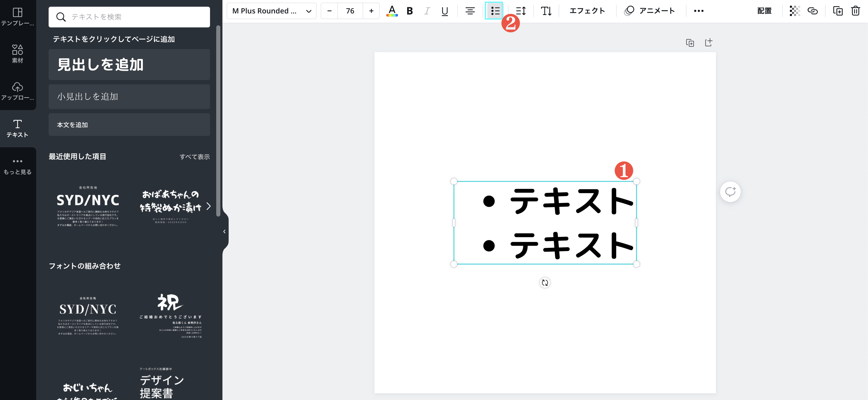
Task: Change text alignment
Action: 470,11
